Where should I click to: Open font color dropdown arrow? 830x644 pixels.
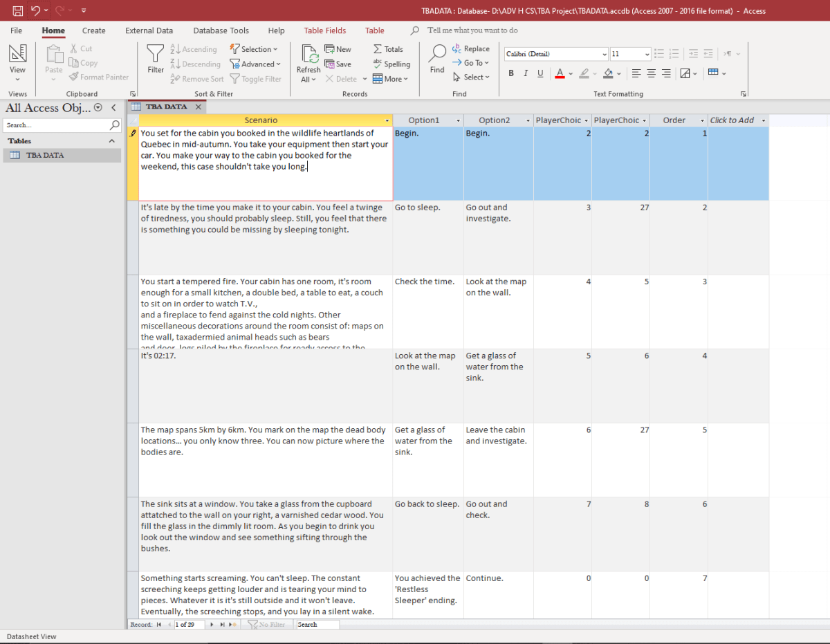570,73
